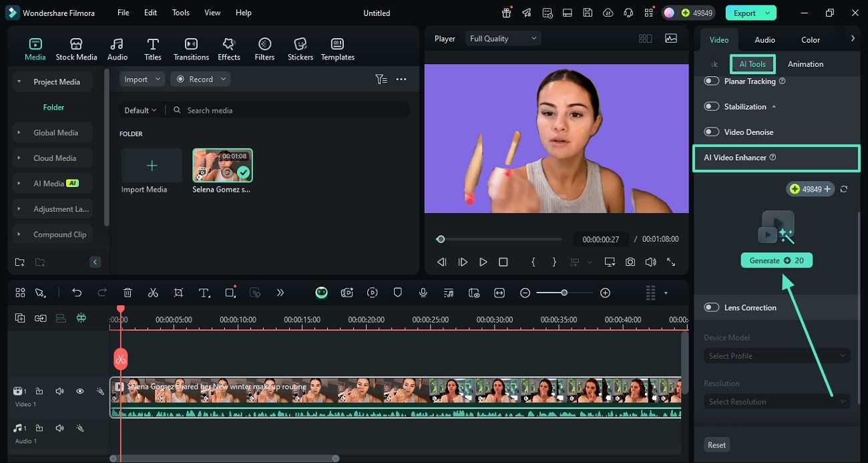The width and height of the screenshot is (868, 463).
Task: Hide Video 1 track with eye icon
Action: pyautogui.click(x=79, y=392)
